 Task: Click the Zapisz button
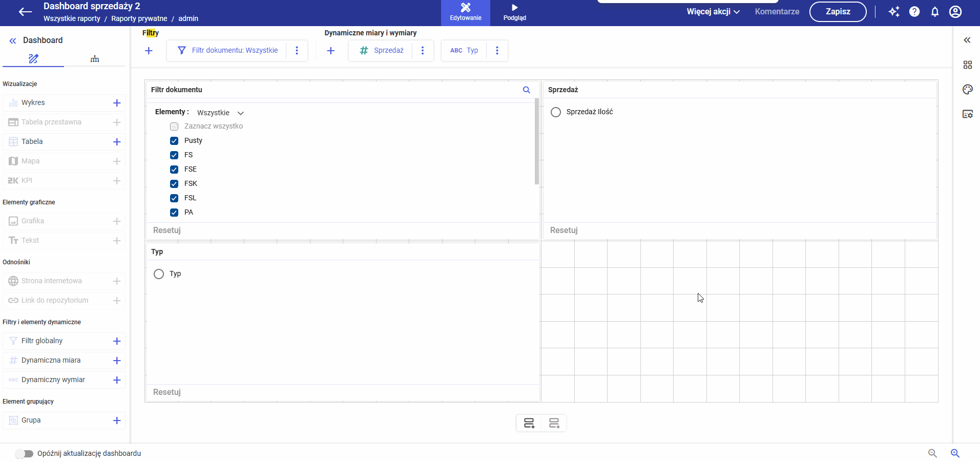[x=838, y=12]
